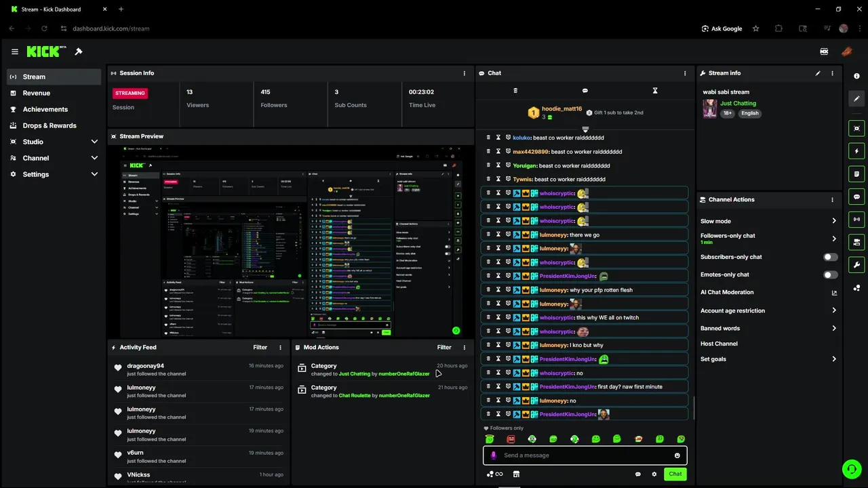The width and height of the screenshot is (868, 488).
Task: Click the document note icon in right sidebar
Action: [856, 174]
